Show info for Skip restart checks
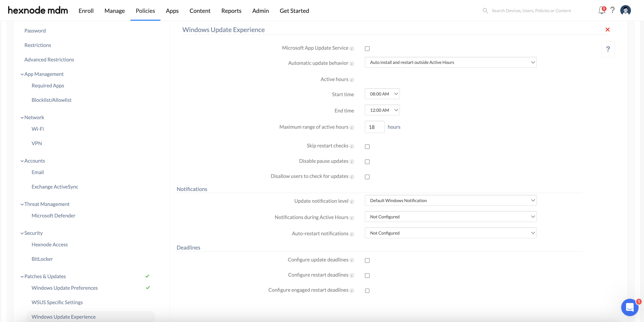Image resolution: width=644 pixels, height=322 pixels. pos(352,146)
